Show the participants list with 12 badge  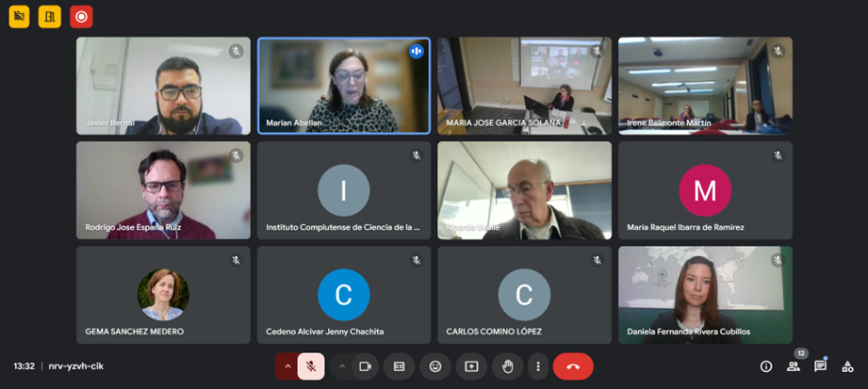pyautogui.click(x=794, y=366)
